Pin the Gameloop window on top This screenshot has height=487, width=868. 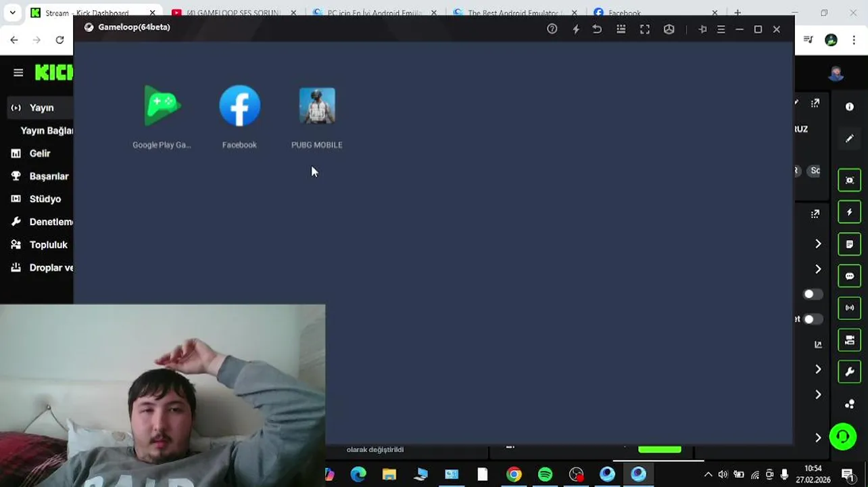(x=702, y=29)
